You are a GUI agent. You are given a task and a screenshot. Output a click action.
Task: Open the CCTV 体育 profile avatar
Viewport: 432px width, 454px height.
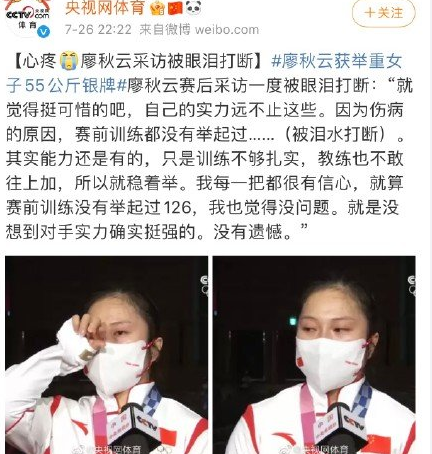[27, 18]
